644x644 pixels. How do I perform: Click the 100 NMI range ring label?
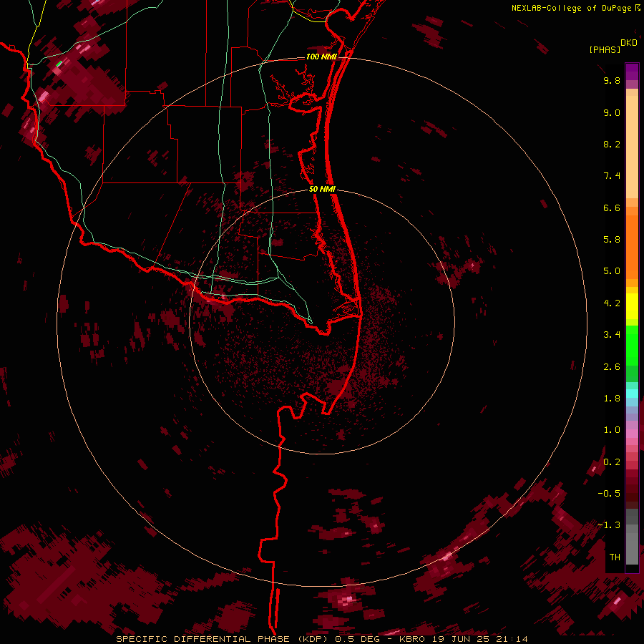point(321,57)
